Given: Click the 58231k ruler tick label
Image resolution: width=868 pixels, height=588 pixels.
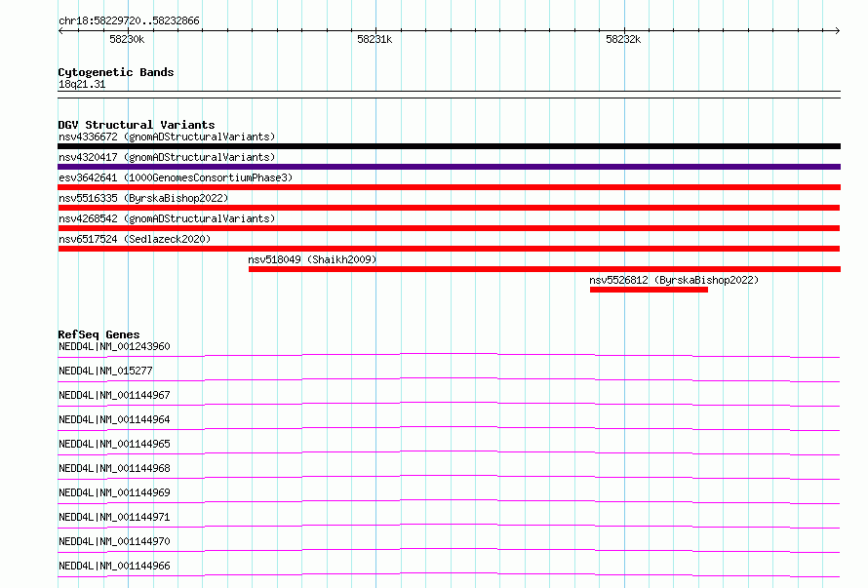Looking at the screenshot, I should [375, 39].
